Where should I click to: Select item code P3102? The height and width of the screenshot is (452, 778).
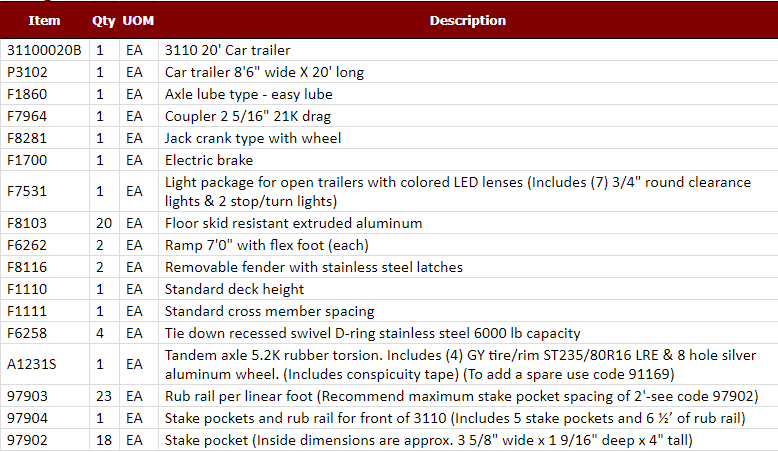[28, 72]
